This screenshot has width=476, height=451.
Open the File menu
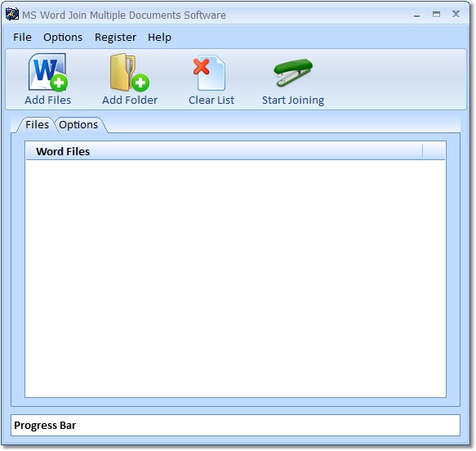point(22,38)
